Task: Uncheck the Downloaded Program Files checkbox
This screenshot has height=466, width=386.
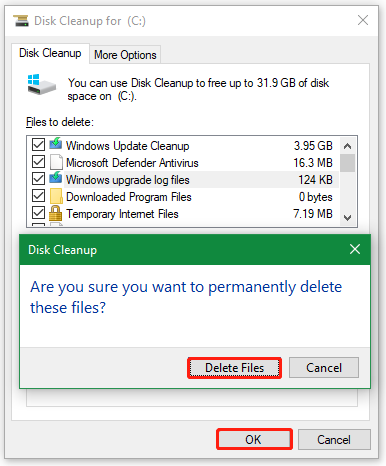Action: pos(38,196)
